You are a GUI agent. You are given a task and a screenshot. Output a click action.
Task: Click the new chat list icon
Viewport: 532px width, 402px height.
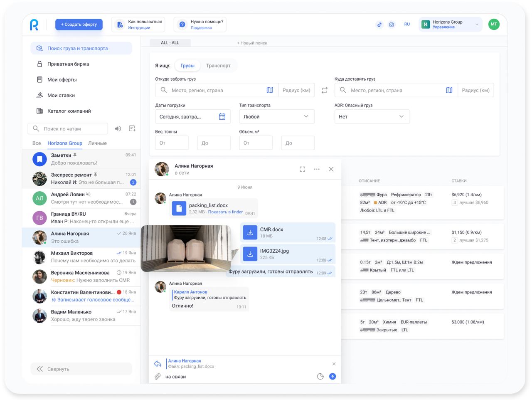tap(132, 128)
